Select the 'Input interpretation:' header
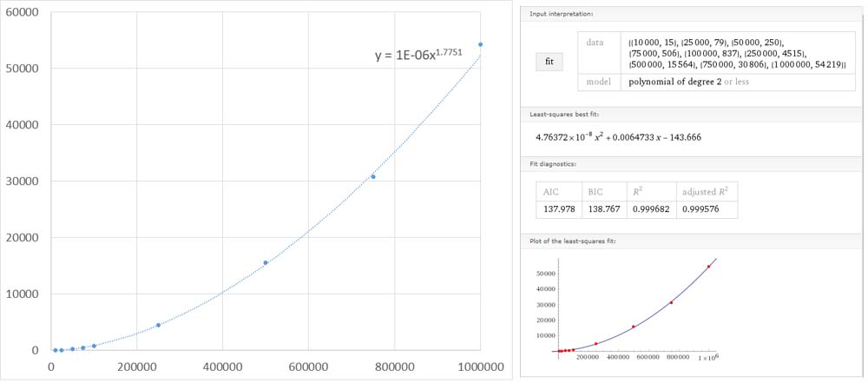 561,13
